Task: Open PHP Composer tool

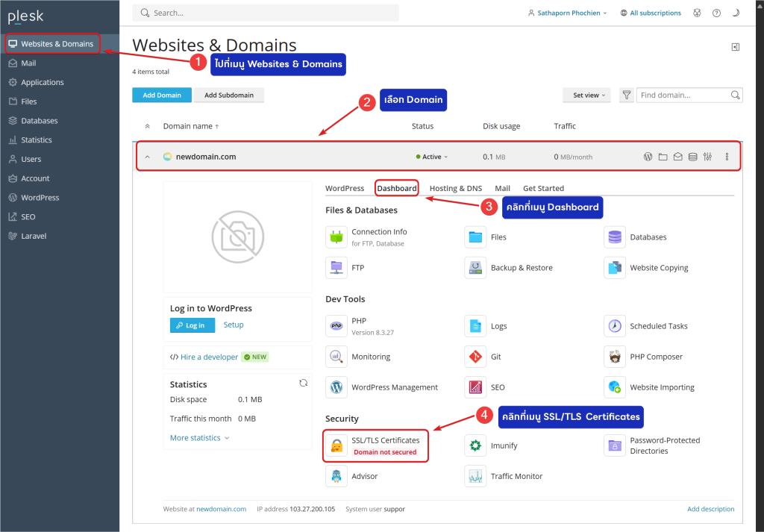Action: pos(656,357)
